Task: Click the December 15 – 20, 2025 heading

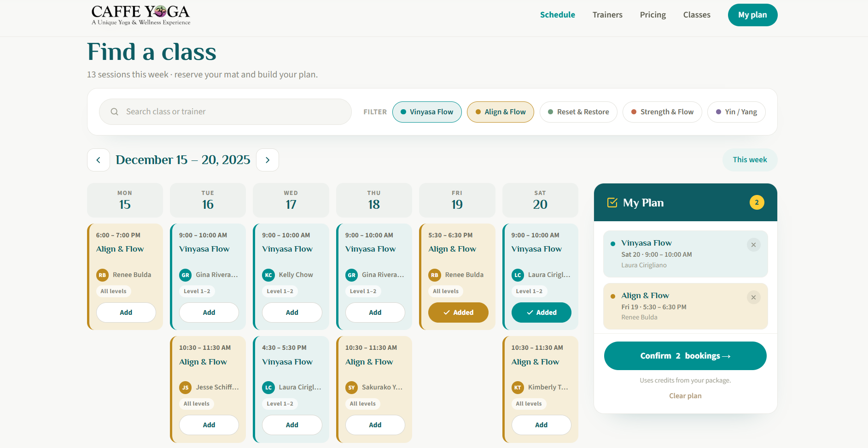Action: [183, 160]
